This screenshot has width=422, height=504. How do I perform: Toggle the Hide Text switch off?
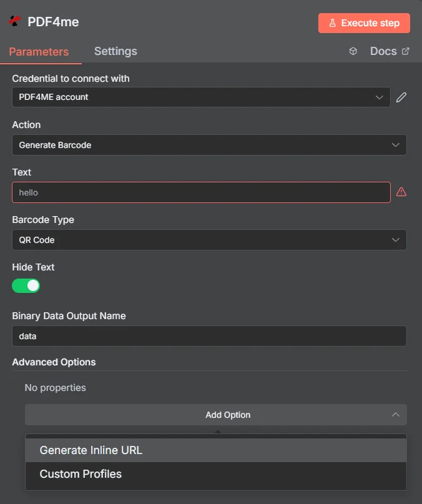tap(26, 286)
